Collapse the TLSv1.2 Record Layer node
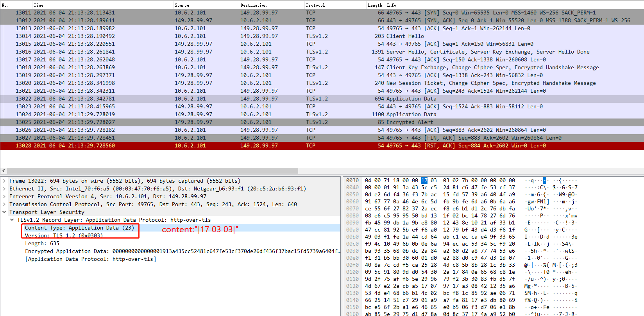The image size is (644, 316). tap(12, 220)
